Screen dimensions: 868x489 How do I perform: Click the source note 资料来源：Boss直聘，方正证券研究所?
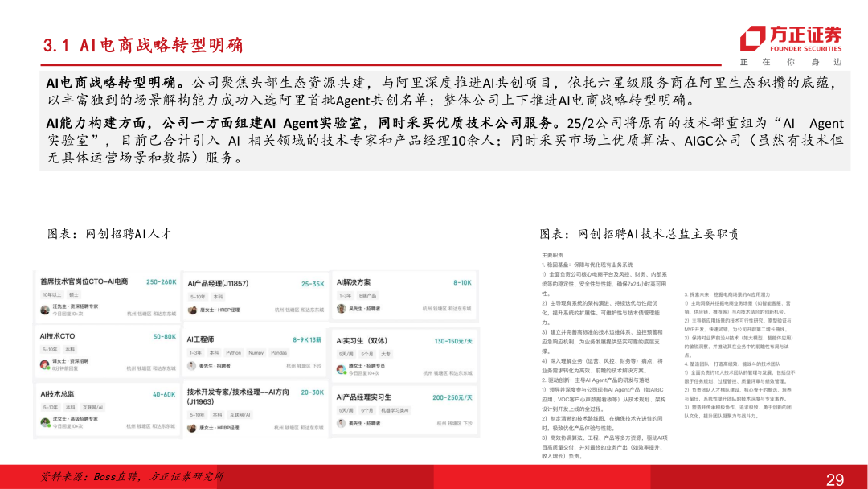(132, 477)
